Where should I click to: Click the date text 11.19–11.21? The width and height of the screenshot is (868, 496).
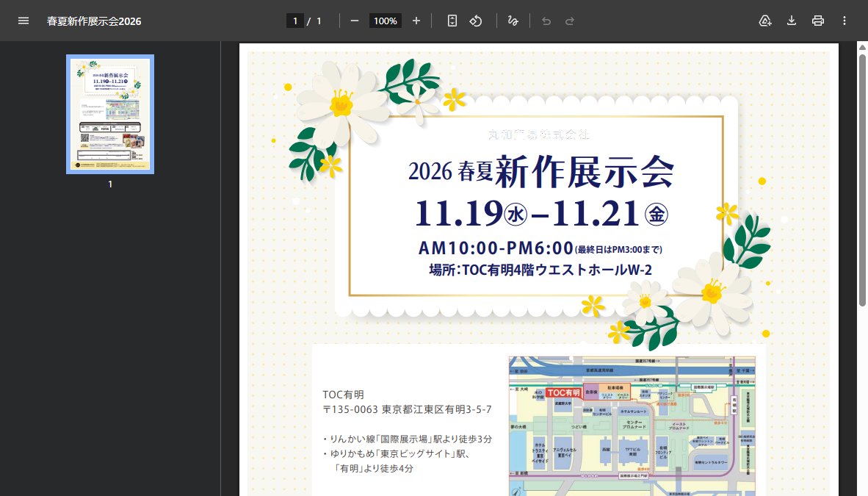point(541,213)
